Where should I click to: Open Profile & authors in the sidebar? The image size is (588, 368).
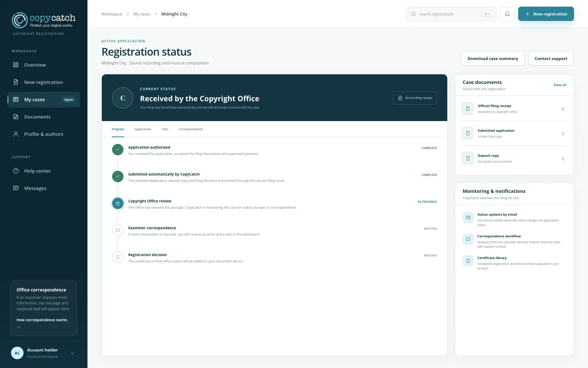[x=44, y=134]
